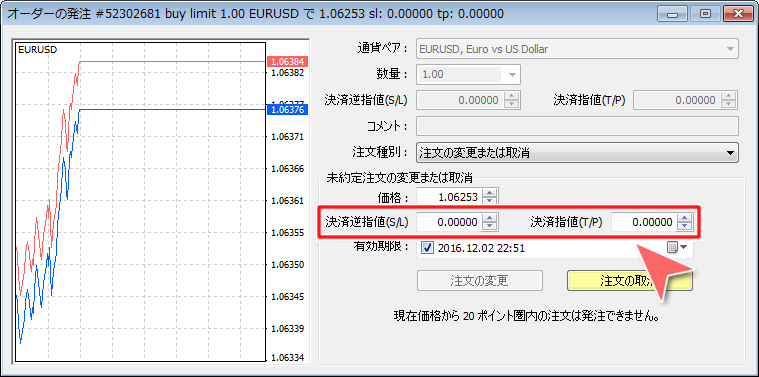Image resolution: width=759 pixels, height=377 pixels.
Task: Decrease lower T/P value with down arrow
Action: tap(684, 226)
